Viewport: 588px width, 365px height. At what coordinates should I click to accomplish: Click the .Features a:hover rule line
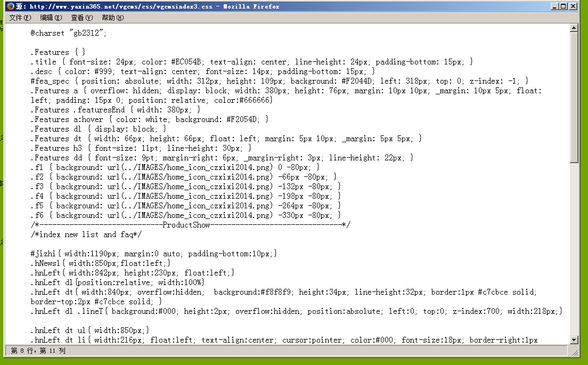[x=150, y=119]
